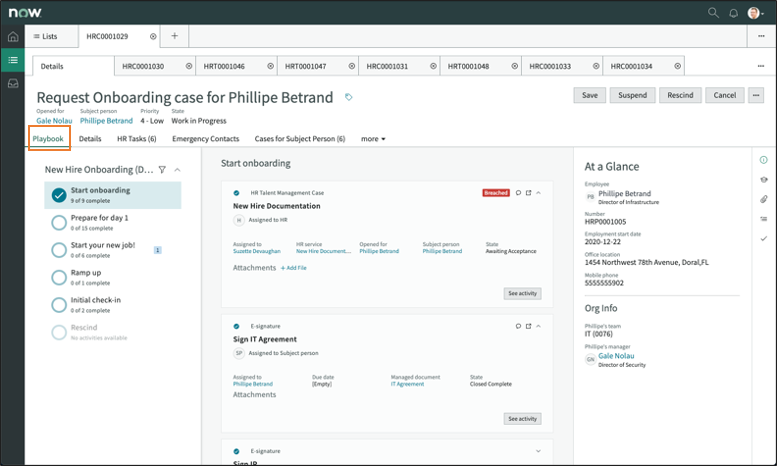This screenshot has width=777, height=466.
Task: Close the HRC0001030 subtab
Action: pyautogui.click(x=189, y=66)
